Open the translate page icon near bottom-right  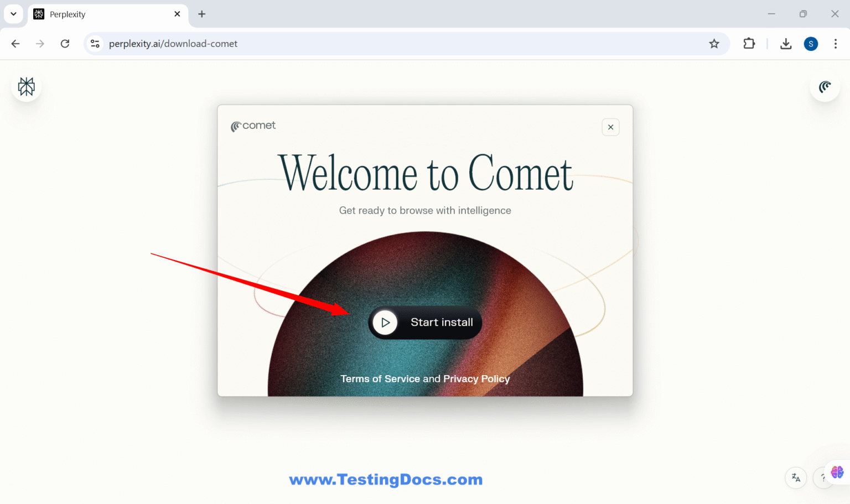tap(796, 477)
